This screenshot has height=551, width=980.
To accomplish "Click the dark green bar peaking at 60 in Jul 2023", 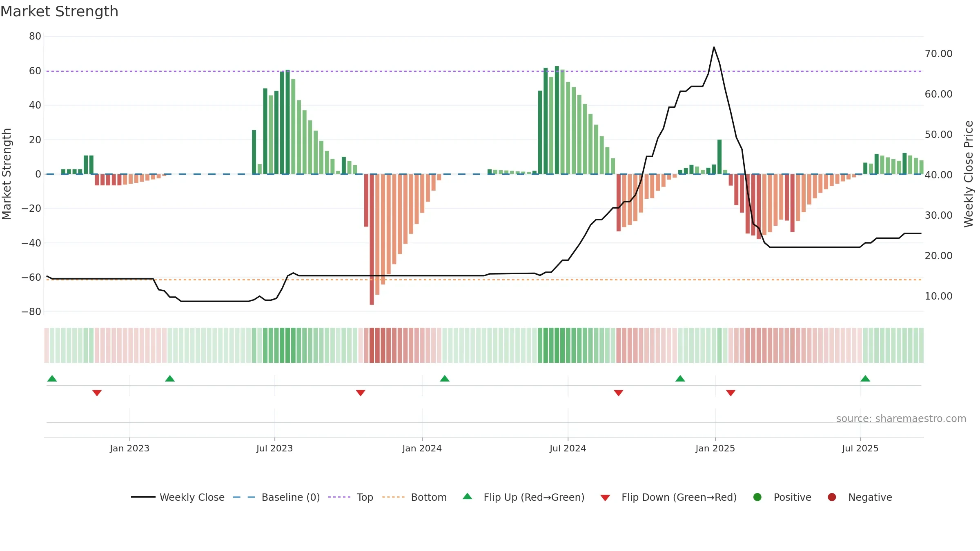I will click(288, 122).
